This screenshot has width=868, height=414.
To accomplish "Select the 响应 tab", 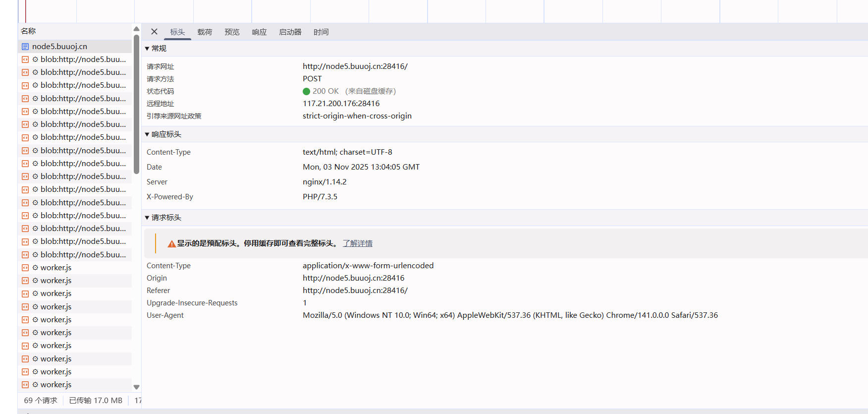I will (x=259, y=32).
